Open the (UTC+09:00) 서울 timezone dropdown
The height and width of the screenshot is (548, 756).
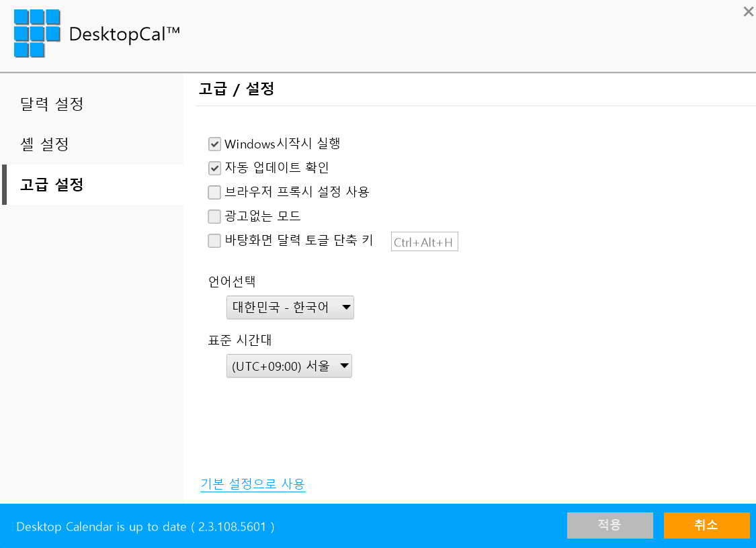click(289, 366)
